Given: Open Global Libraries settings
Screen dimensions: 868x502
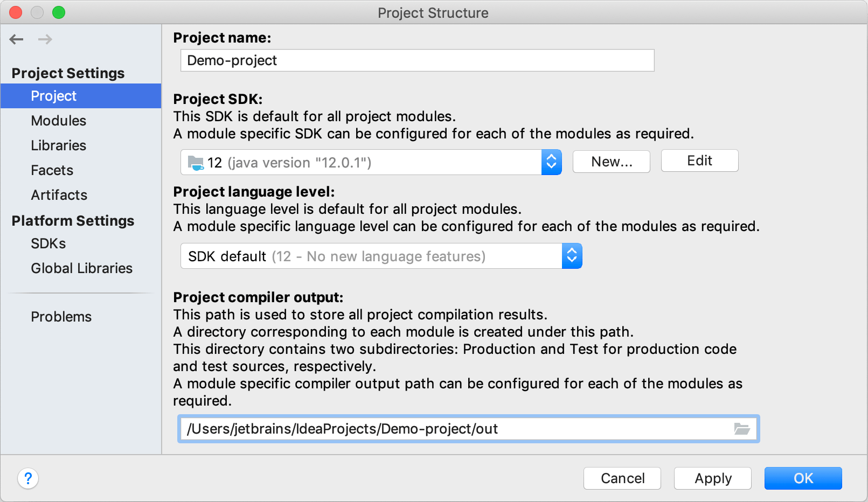Looking at the screenshot, I should pos(81,268).
